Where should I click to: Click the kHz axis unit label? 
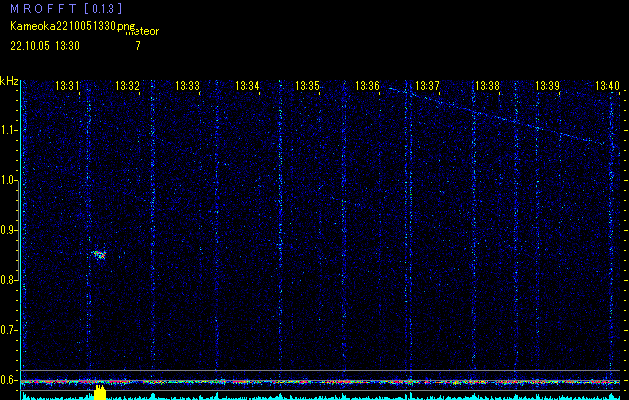[9, 81]
